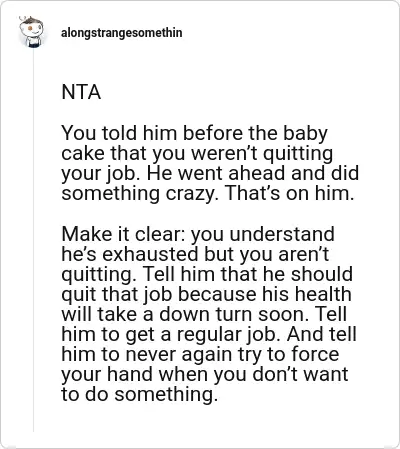Viewport: 400px width, 449px height.
Task: Click the word "health" in the comment
Action: [321, 294]
